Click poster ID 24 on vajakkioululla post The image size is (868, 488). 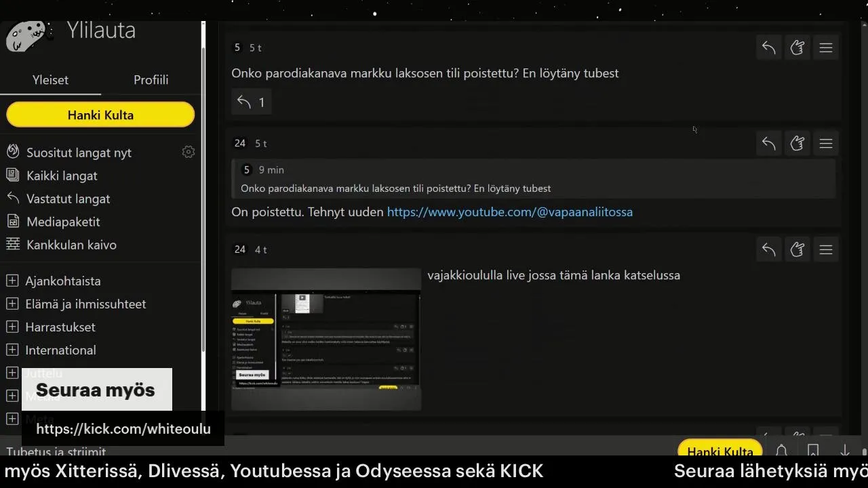pos(239,249)
